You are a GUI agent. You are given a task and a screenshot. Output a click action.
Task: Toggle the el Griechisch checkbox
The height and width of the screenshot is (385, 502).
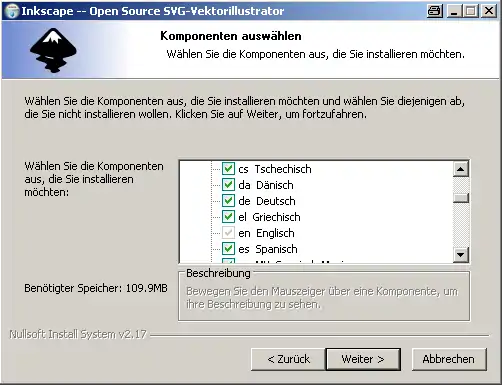click(228, 217)
